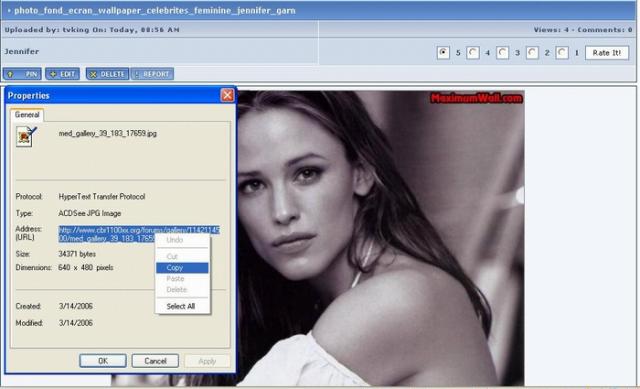Click the 'ACDSee JPG Image' type value
Screen dimensions: 640x389
[89, 213]
